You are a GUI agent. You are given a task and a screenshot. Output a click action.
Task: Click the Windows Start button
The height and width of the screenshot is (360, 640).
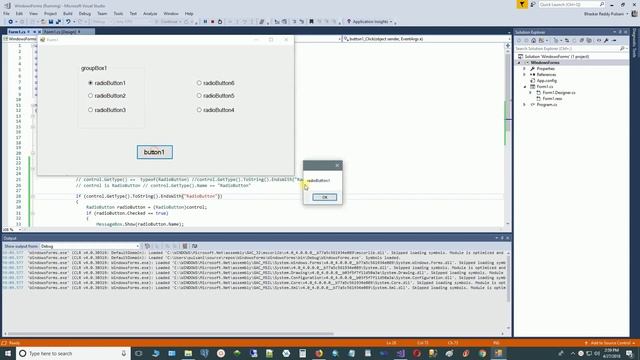point(8,353)
